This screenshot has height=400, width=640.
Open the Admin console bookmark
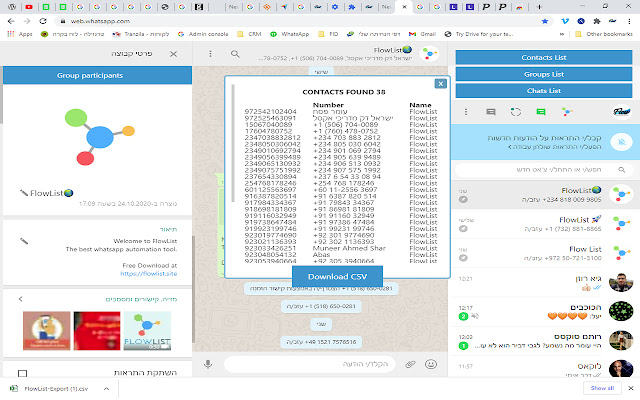[203, 34]
